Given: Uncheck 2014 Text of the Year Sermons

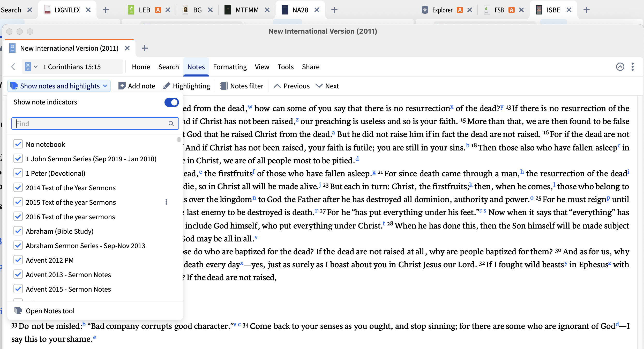Looking at the screenshot, I should point(18,187).
